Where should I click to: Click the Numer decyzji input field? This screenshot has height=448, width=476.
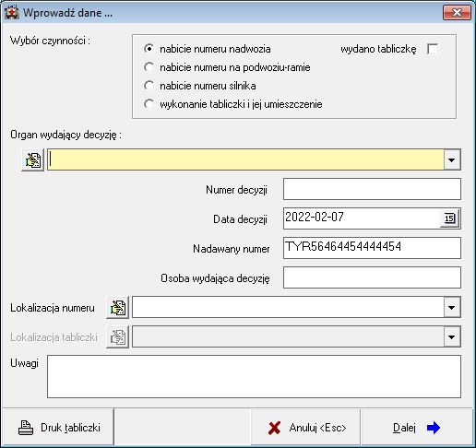pyautogui.click(x=372, y=189)
